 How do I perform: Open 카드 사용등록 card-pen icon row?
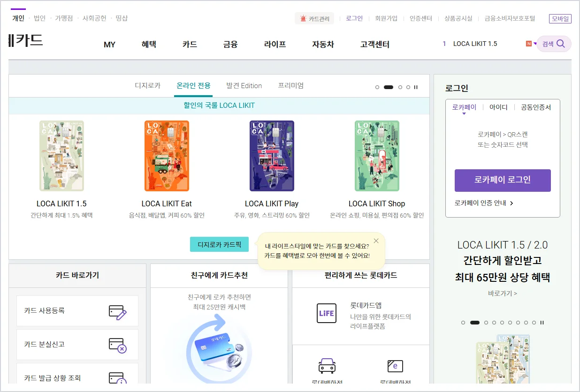[77, 311]
